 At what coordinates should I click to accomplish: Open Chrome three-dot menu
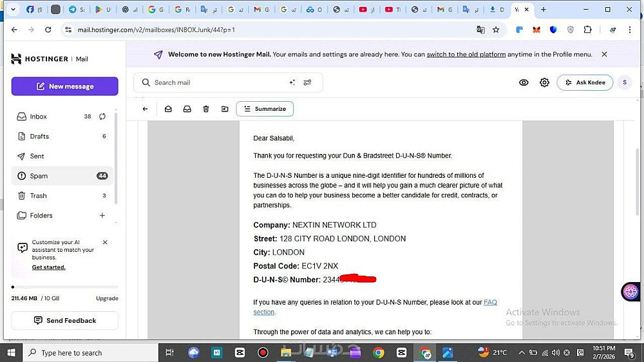[x=630, y=30]
